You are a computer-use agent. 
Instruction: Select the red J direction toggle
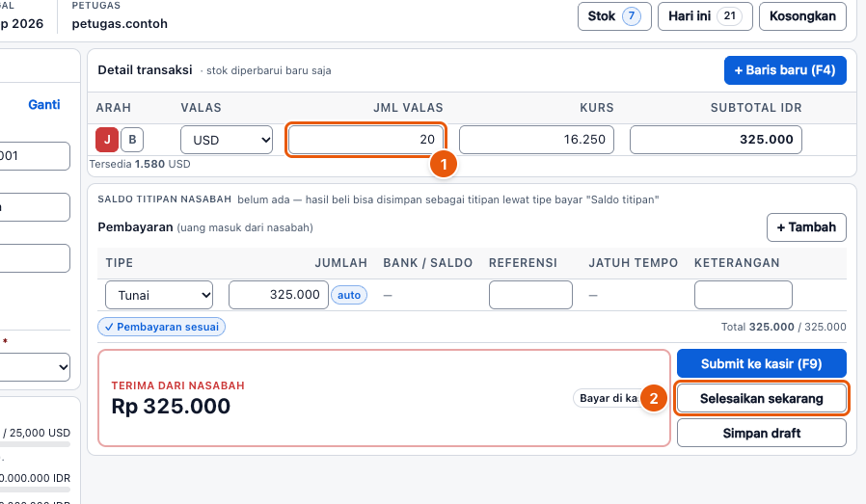pos(107,140)
